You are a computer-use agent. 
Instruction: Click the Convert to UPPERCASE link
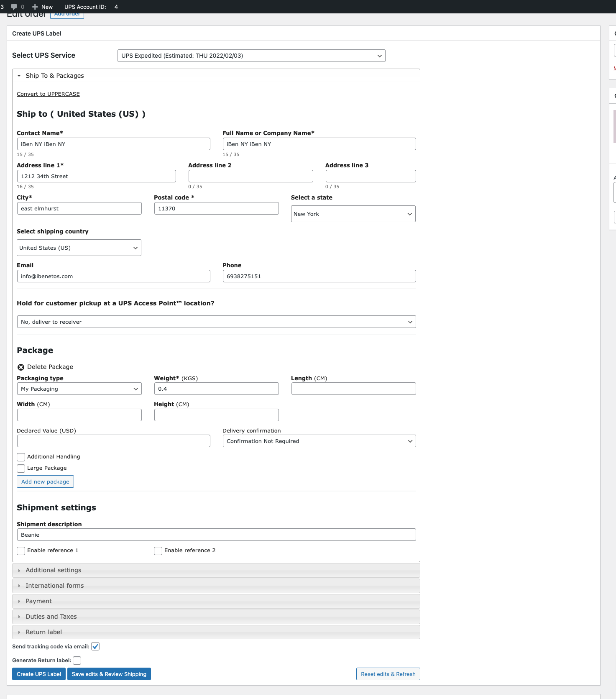pos(48,94)
